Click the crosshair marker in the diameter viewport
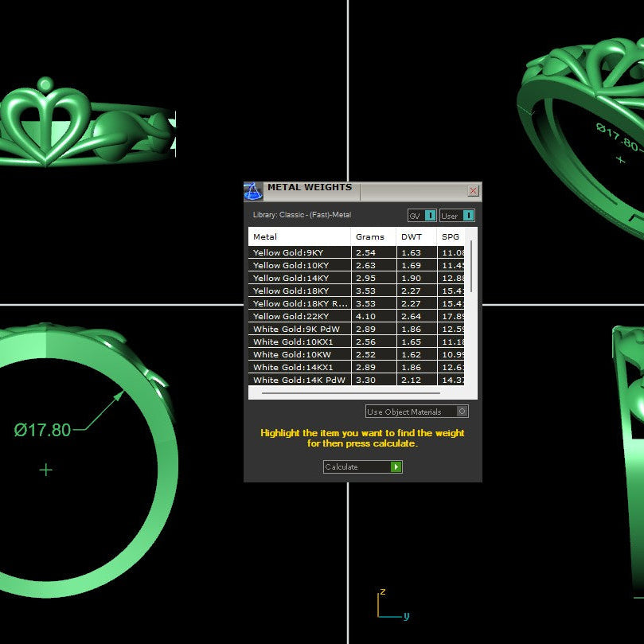 [x=45, y=470]
